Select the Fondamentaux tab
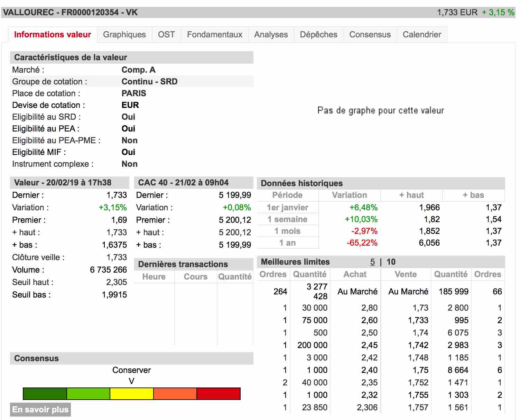Image resolution: width=520 pixels, height=420 pixels. click(215, 35)
